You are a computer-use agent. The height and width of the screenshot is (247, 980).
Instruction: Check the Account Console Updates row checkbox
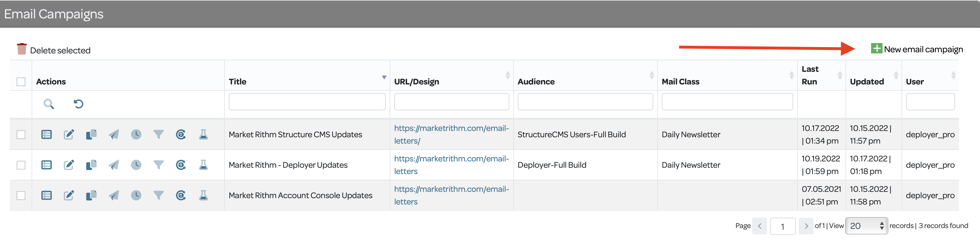[x=21, y=195]
